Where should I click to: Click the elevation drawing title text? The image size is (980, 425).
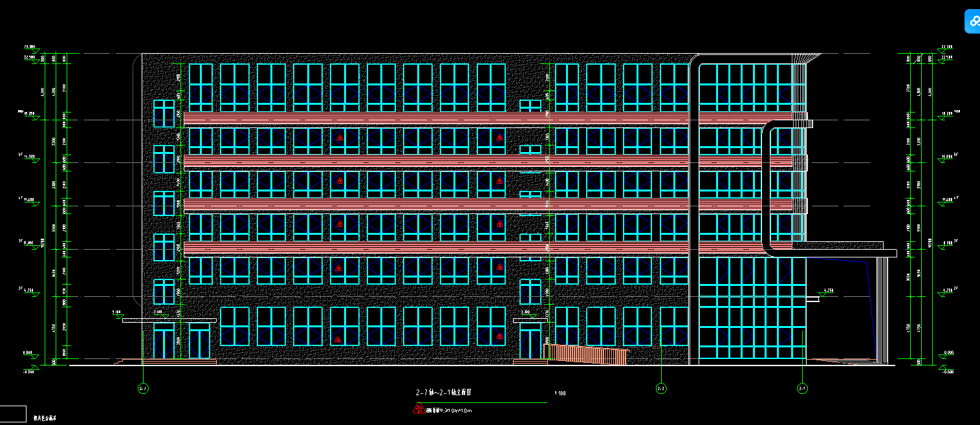[x=442, y=393]
